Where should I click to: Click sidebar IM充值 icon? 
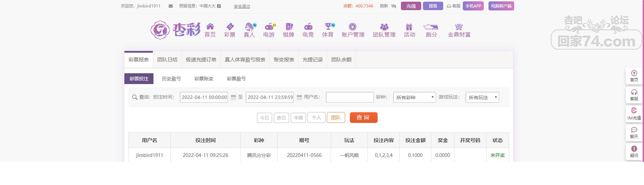click(634, 111)
